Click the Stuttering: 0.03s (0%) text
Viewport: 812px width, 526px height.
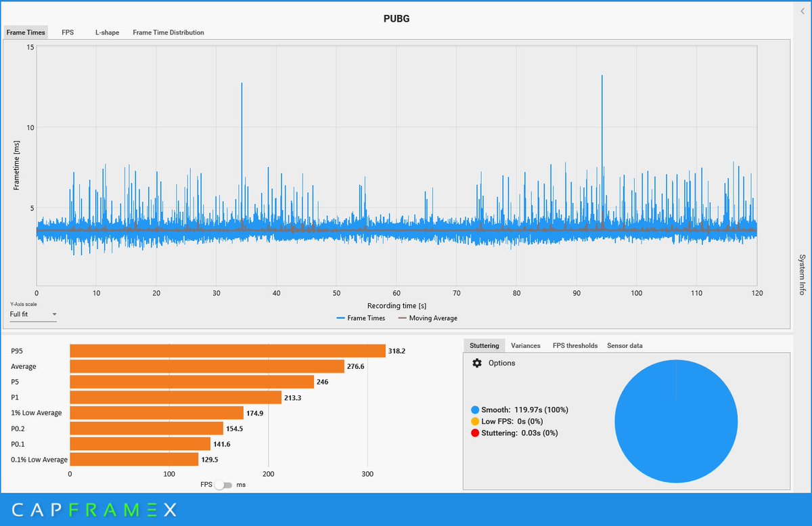pyautogui.click(x=520, y=433)
